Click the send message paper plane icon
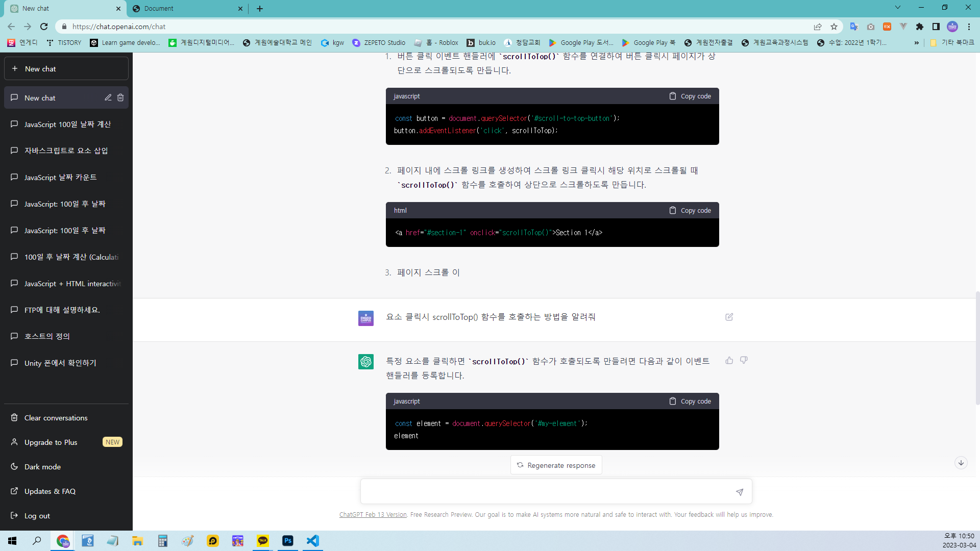The image size is (980, 551). (739, 492)
